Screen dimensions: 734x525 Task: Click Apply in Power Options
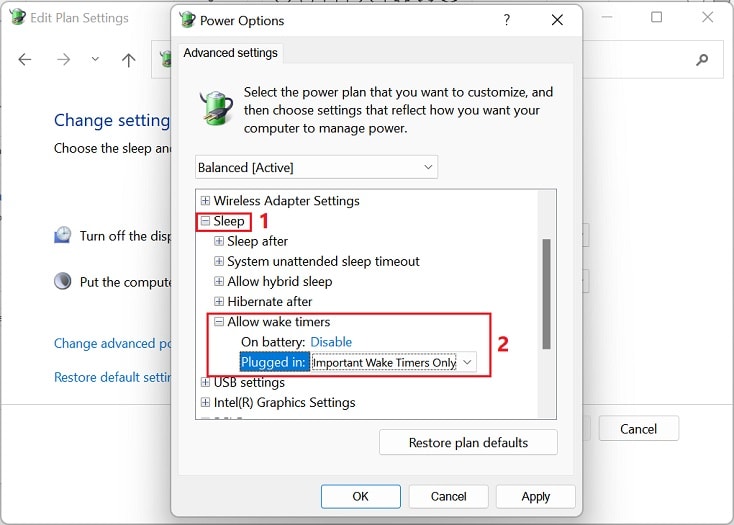[536, 496]
